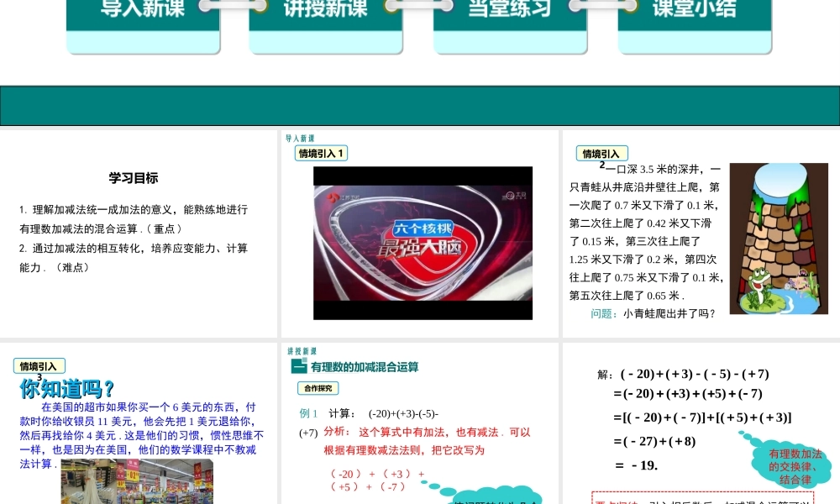Click the 问题：小青蛙爬出井了吗? text
The image size is (840, 504).
[x=653, y=313]
